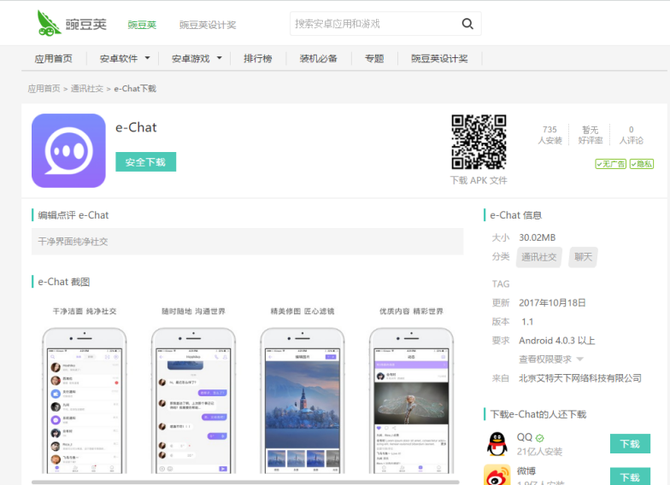The height and width of the screenshot is (485, 670).
Task: Open the 应用首页 nav item
Action: [x=53, y=59]
